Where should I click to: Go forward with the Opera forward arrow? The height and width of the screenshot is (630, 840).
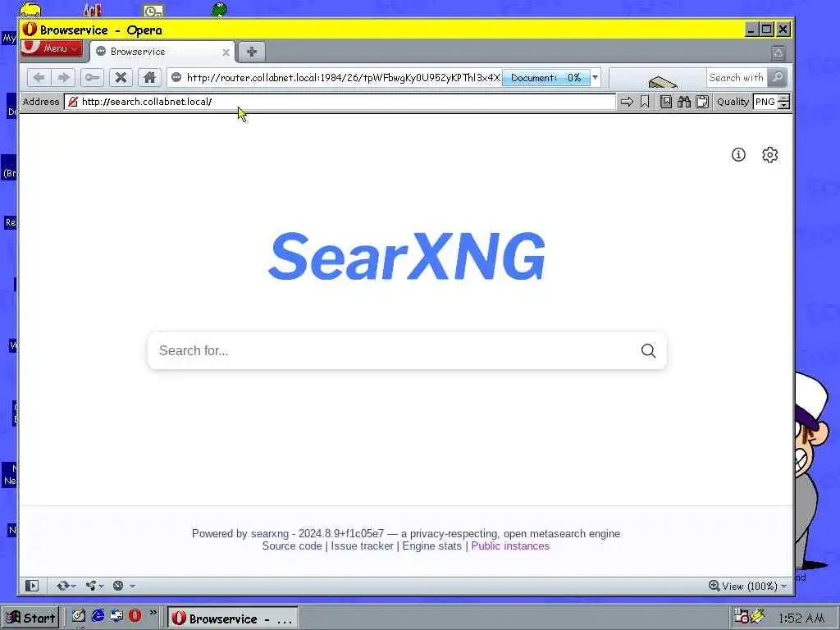pyautogui.click(x=63, y=78)
